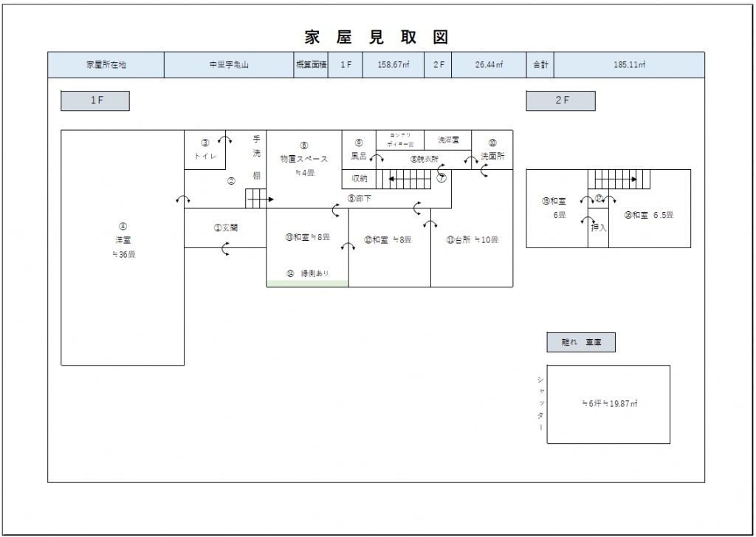Click the 縁側あり veranda text
Viewport: 756px width, 537px height.
click(315, 273)
